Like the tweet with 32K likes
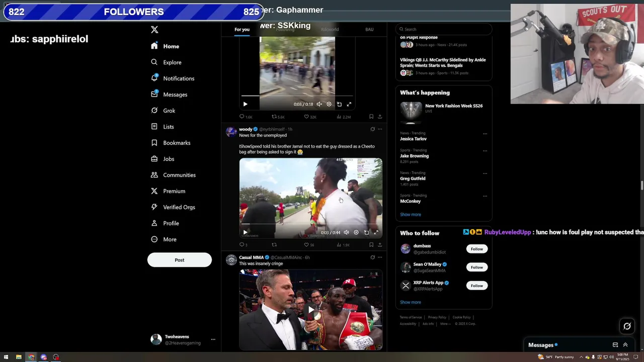Screen dimensions: 644x362 pos(306,117)
